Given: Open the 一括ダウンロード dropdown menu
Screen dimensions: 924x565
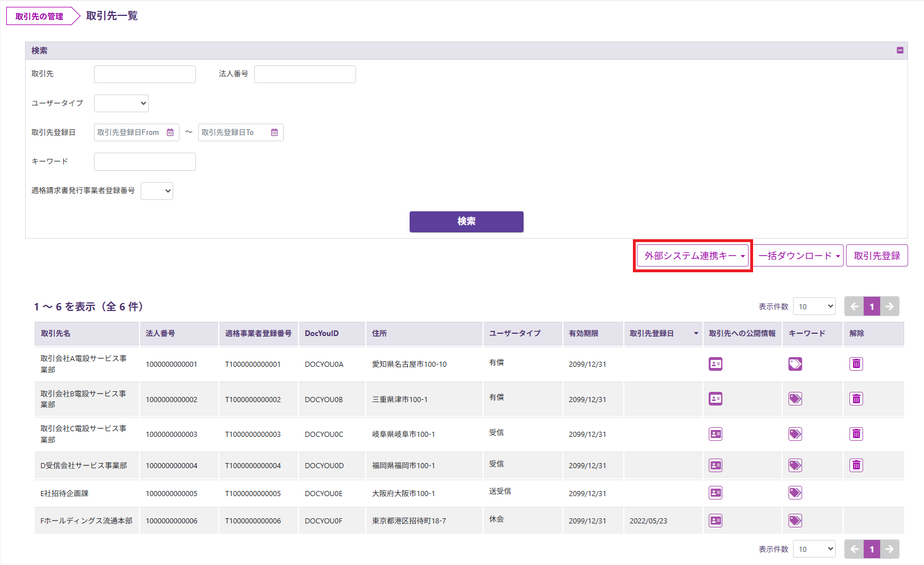Looking at the screenshot, I should click(x=799, y=256).
